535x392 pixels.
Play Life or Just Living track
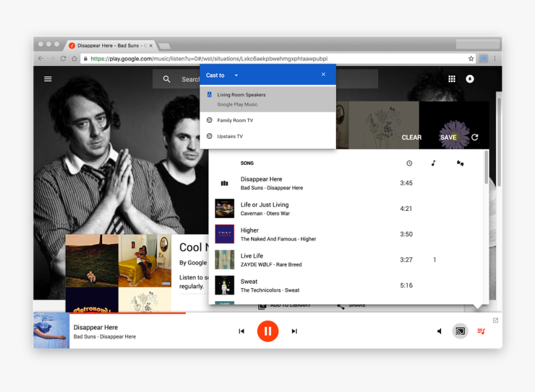tap(346, 209)
